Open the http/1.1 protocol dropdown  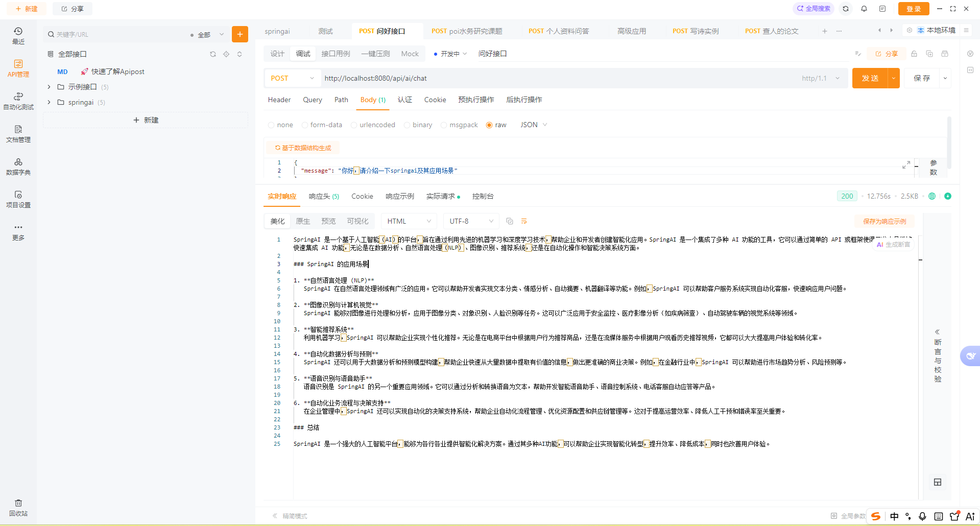821,78
